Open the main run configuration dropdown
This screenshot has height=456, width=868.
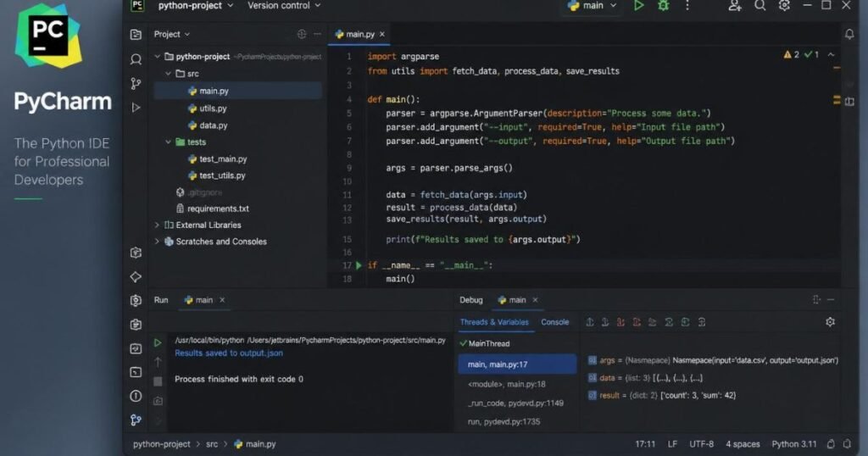tap(592, 6)
